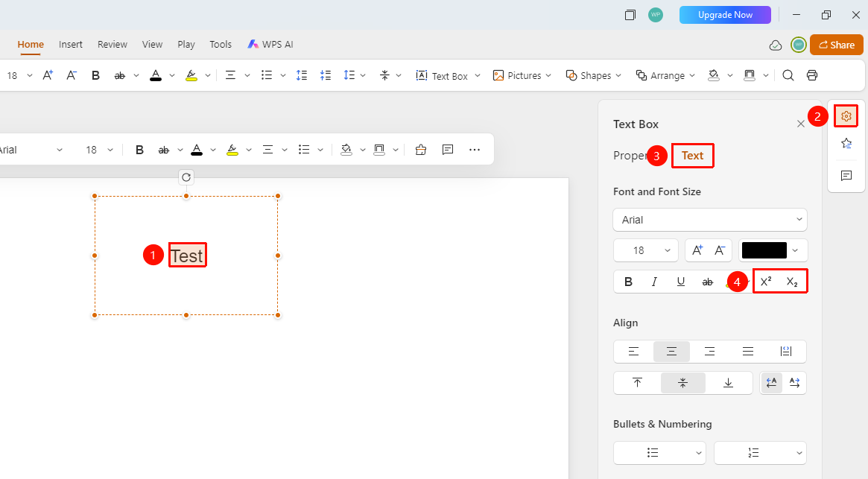Toggle Subscript in the Text Box panel
The image size is (868, 479).
[x=792, y=282]
